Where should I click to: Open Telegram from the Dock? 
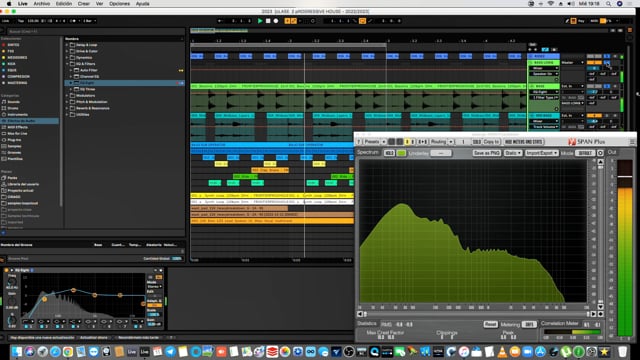click(170, 351)
